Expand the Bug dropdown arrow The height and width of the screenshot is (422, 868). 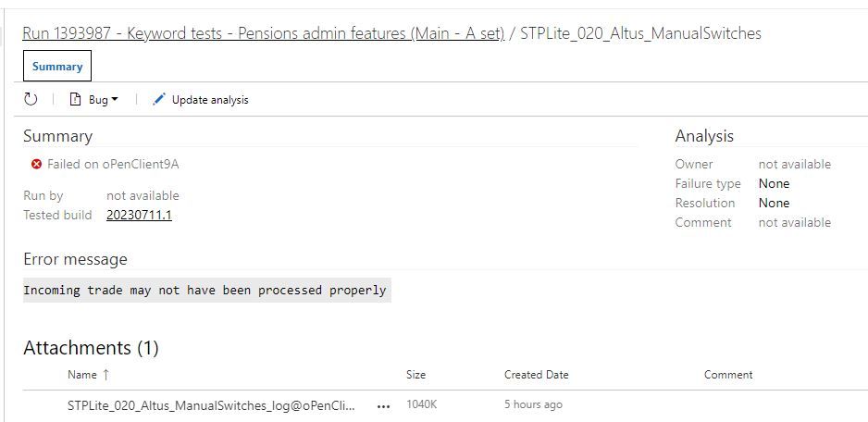pos(115,100)
